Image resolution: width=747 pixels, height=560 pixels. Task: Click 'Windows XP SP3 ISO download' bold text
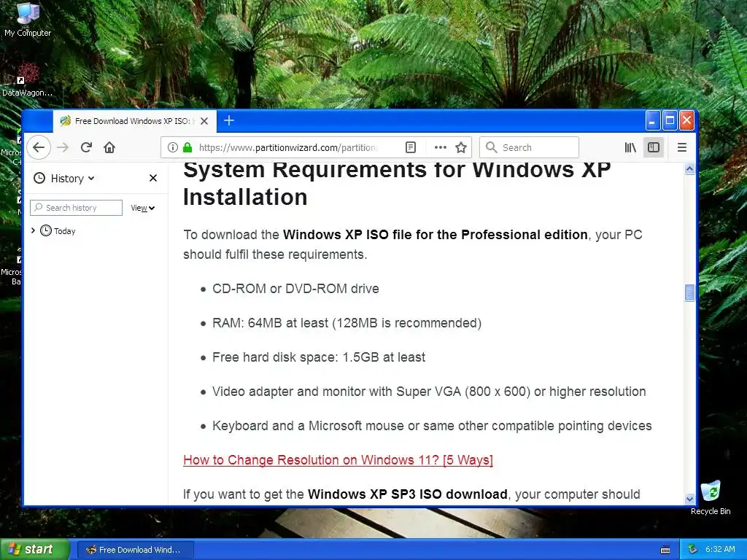[x=407, y=494]
